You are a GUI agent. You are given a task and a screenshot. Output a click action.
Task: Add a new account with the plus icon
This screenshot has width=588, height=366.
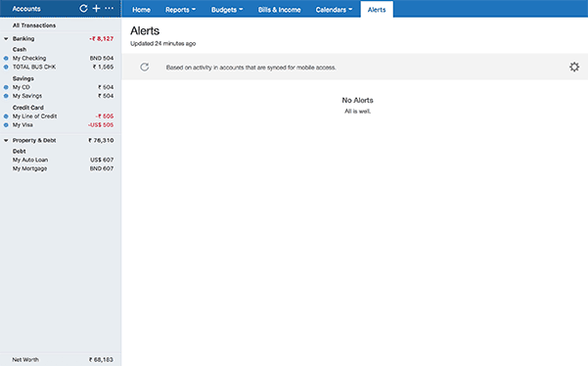click(x=97, y=8)
